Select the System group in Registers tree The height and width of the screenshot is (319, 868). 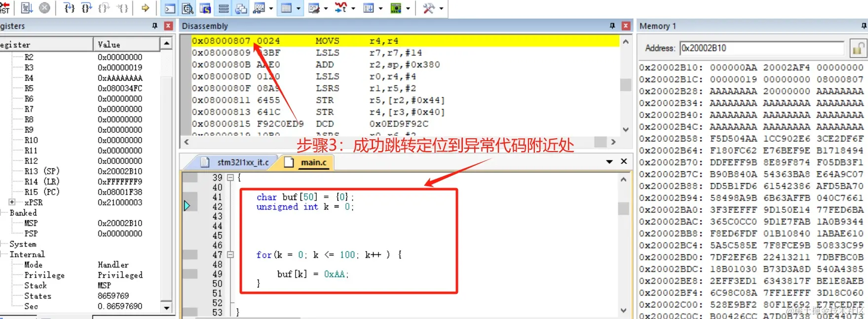click(x=23, y=244)
